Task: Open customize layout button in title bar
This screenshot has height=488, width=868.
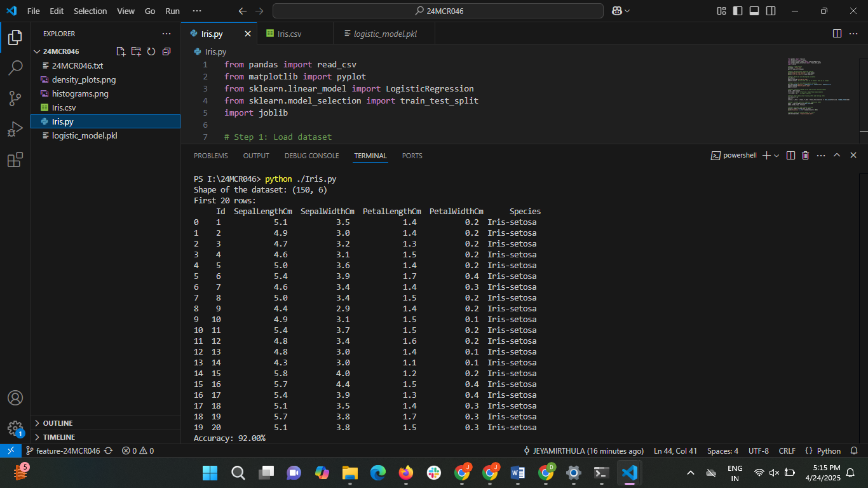Action: click(x=721, y=11)
